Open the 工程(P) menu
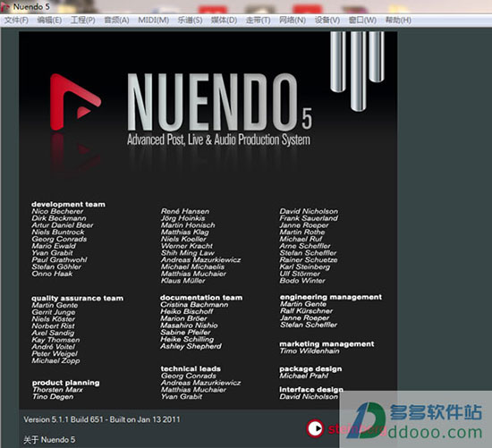The image size is (492, 448). (x=83, y=20)
